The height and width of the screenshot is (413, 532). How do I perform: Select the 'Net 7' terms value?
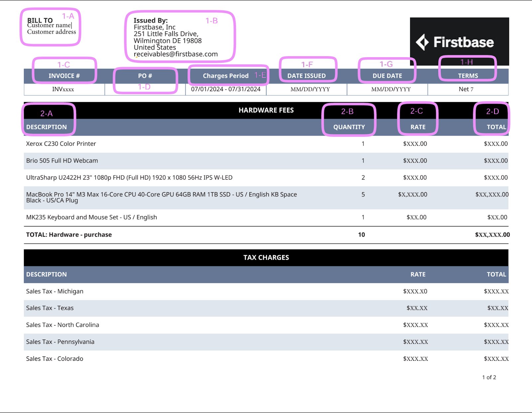pos(466,89)
